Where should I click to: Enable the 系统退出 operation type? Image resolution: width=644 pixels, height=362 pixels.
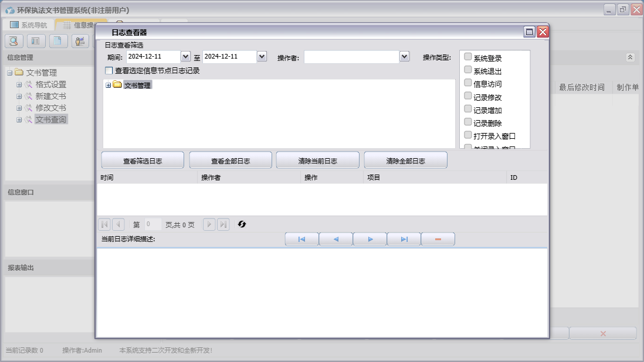pyautogui.click(x=468, y=70)
